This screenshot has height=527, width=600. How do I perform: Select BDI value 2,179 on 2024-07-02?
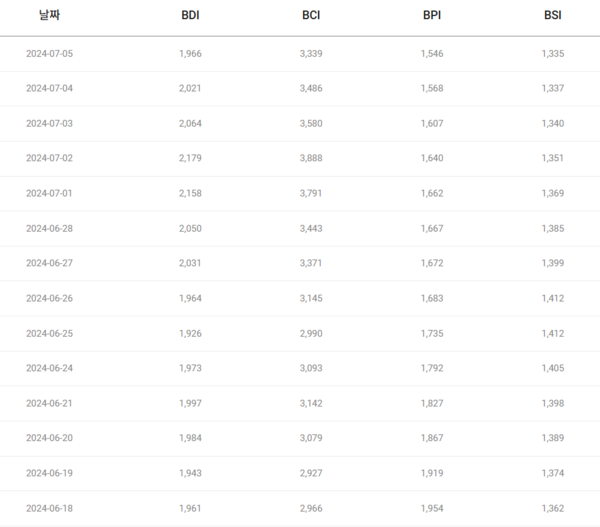pos(190,158)
